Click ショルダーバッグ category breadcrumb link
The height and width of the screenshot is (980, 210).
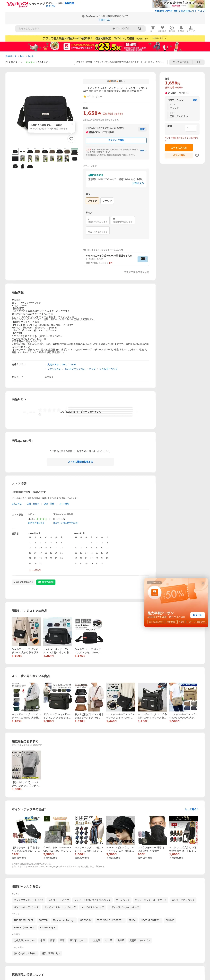(108, 369)
